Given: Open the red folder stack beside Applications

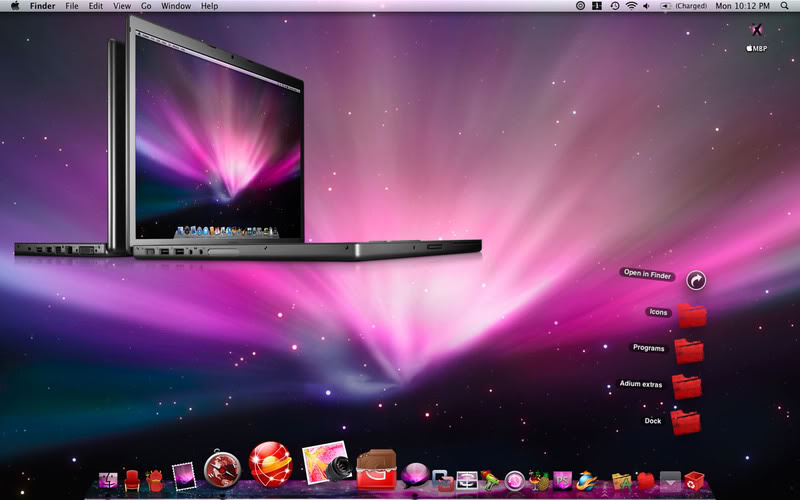Looking at the screenshot, I should pyautogui.click(x=646, y=481).
